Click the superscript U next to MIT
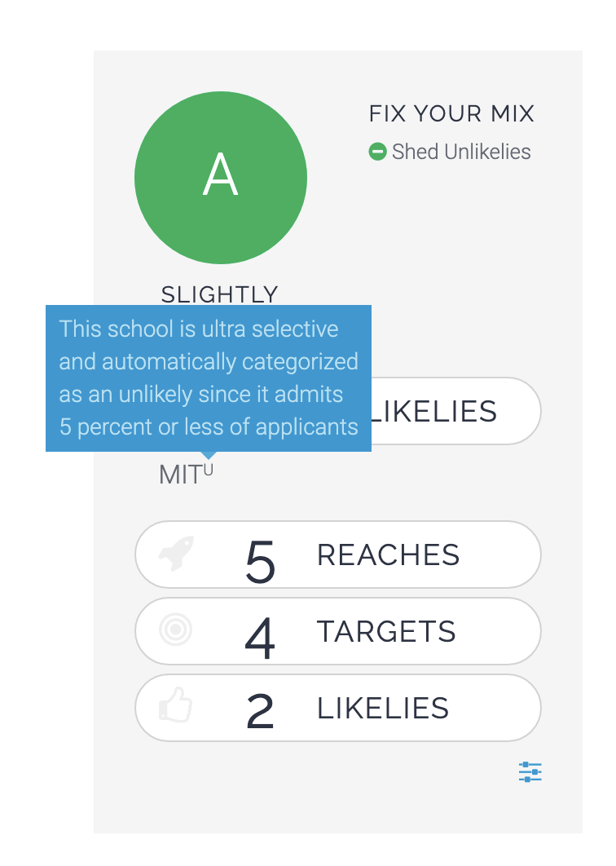The width and height of the screenshot is (616, 866). point(208,470)
